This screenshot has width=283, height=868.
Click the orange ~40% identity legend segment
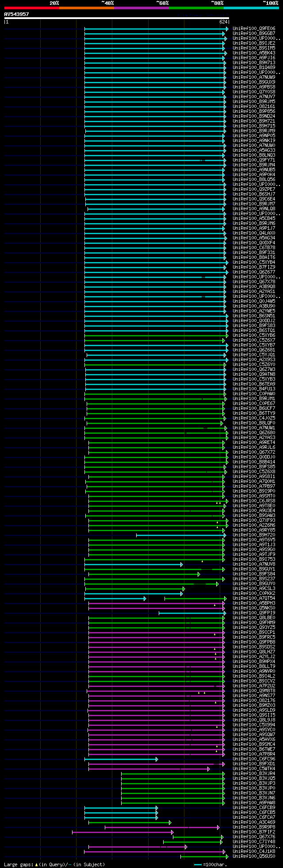pos(86,8)
